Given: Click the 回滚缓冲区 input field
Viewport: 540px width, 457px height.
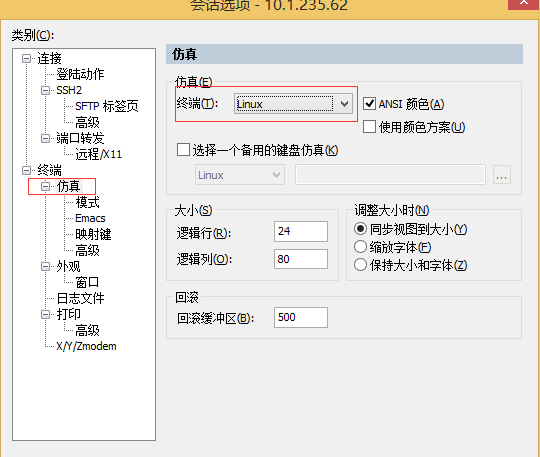Looking at the screenshot, I should coord(301,318).
